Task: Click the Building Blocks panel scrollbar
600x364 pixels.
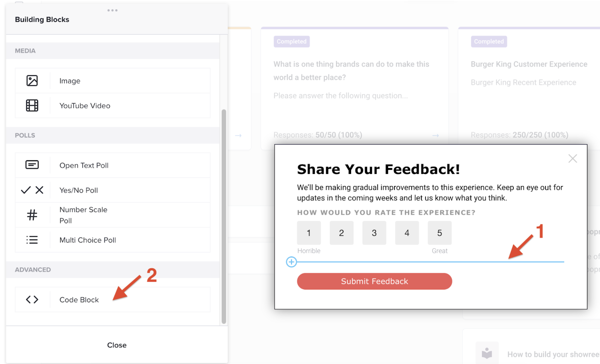Action: tap(224, 216)
